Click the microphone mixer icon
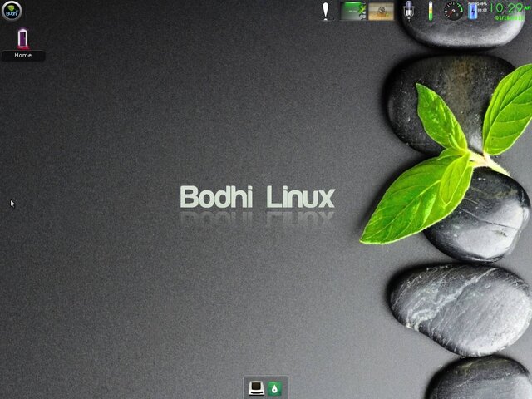The width and height of the screenshot is (532, 399). click(x=409, y=11)
